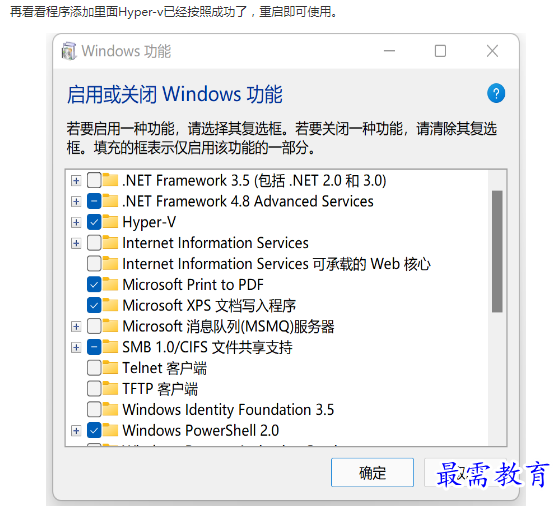This screenshot has height=506, width=558.
Task: Click the TFTP client folder icon
Action: click(110, 389)
